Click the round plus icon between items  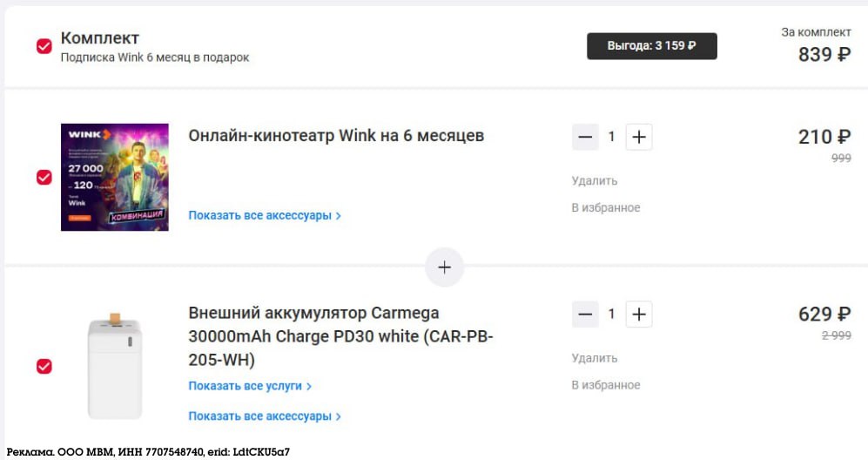pos(445,267)
